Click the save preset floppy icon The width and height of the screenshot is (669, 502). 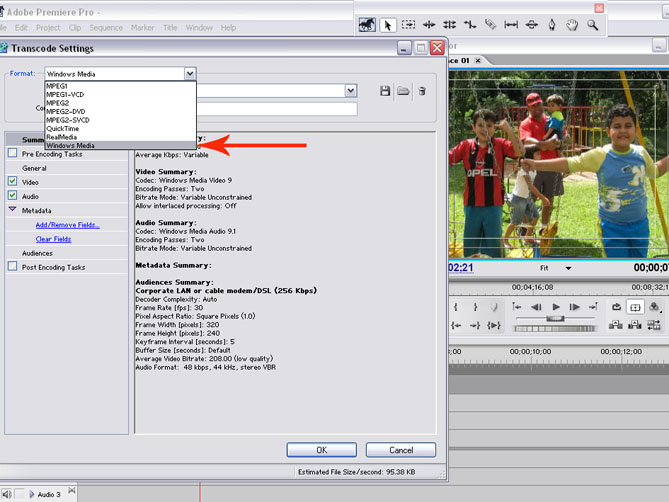[x=385, y=91]
